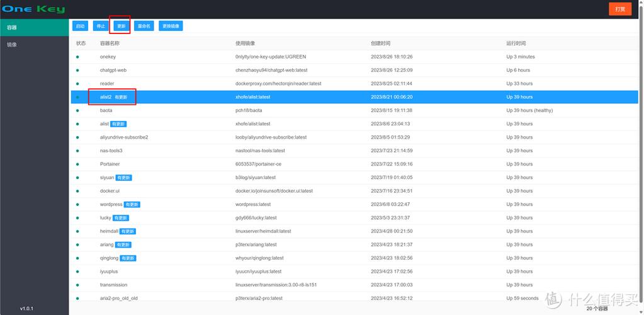Click the orange 打赏 button
Screen dimensions: 644x315
[620, 9]
